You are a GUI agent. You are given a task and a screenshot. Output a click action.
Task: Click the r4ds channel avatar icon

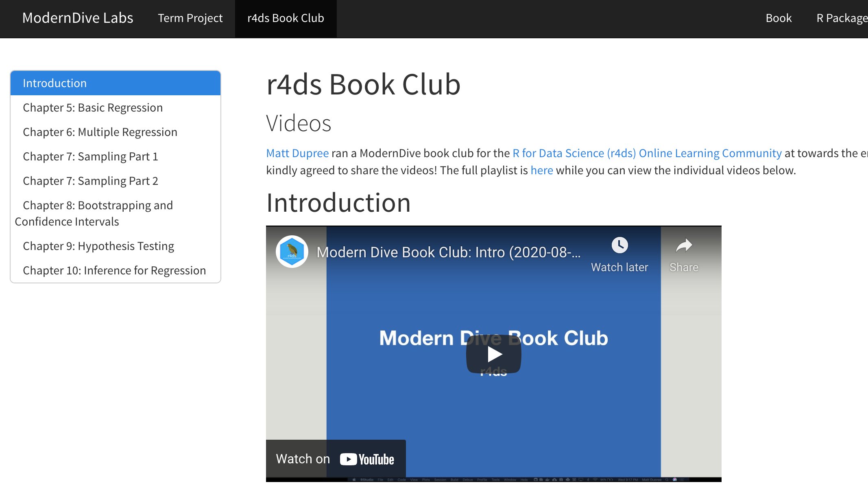coord(292,252)
